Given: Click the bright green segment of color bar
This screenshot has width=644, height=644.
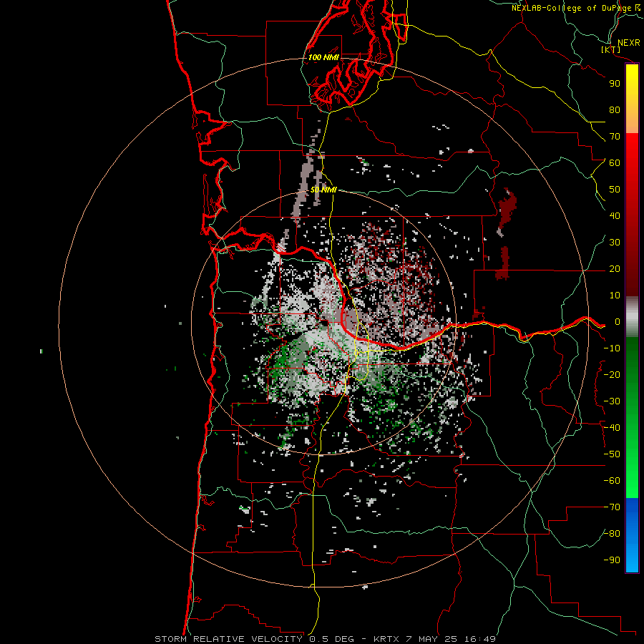Looking at the screenshot, I should point(632,491).
